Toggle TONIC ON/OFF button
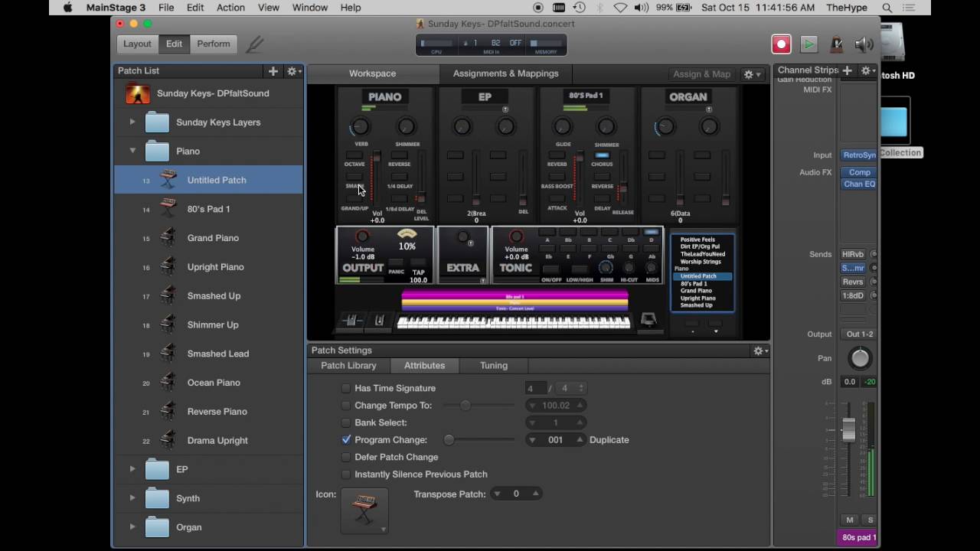 click(550, 269)
